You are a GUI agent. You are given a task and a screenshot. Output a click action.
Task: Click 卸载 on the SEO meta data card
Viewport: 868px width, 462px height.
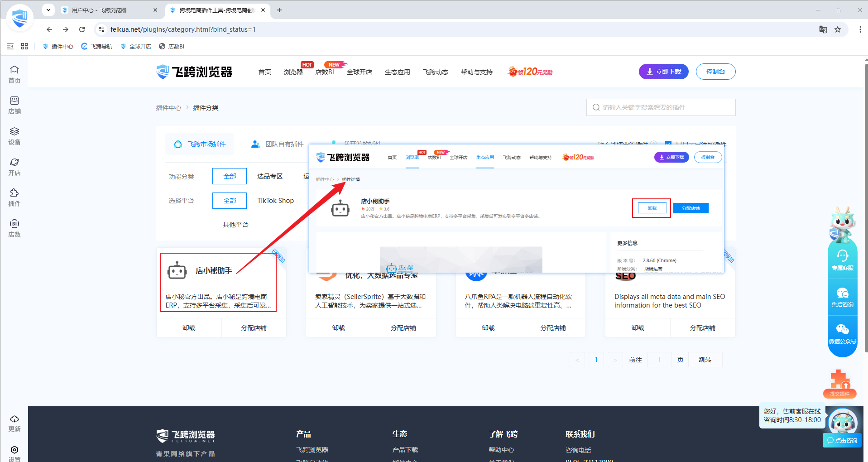click(638, 328)
